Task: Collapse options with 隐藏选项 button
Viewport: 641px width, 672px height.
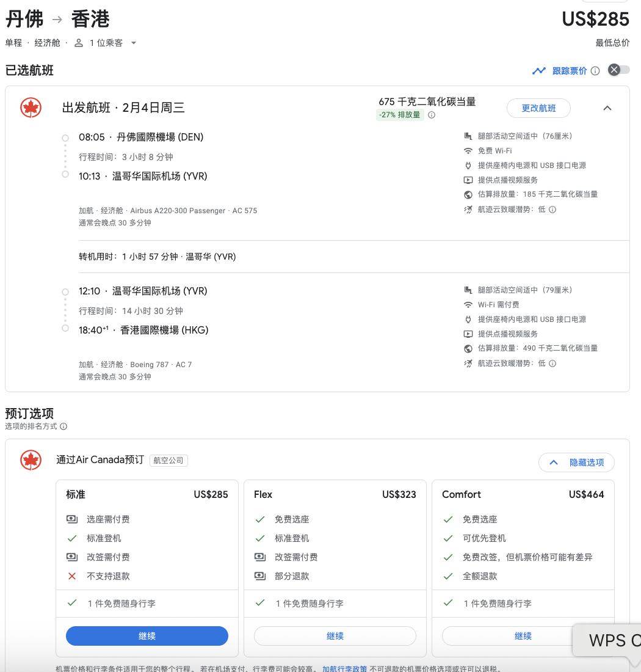Action: click(576, 462)
